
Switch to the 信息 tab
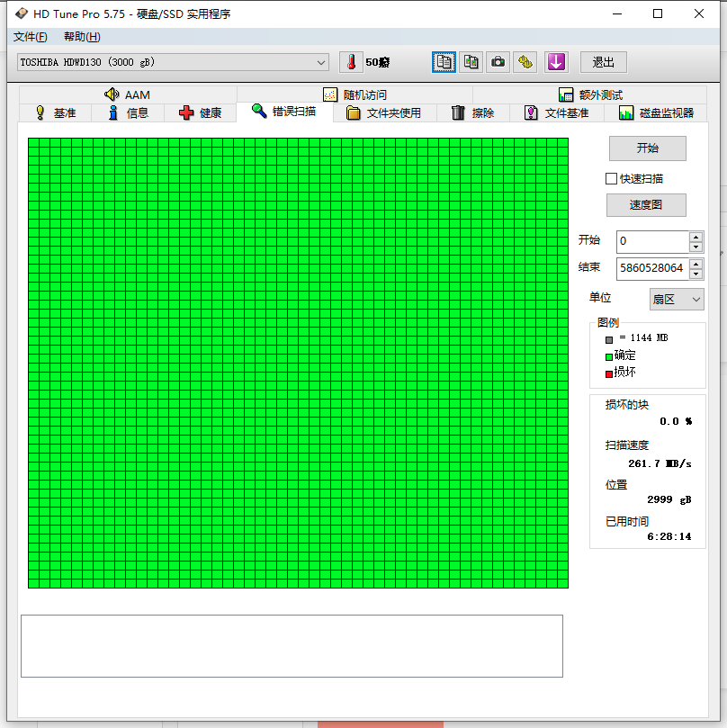[128, 112]
